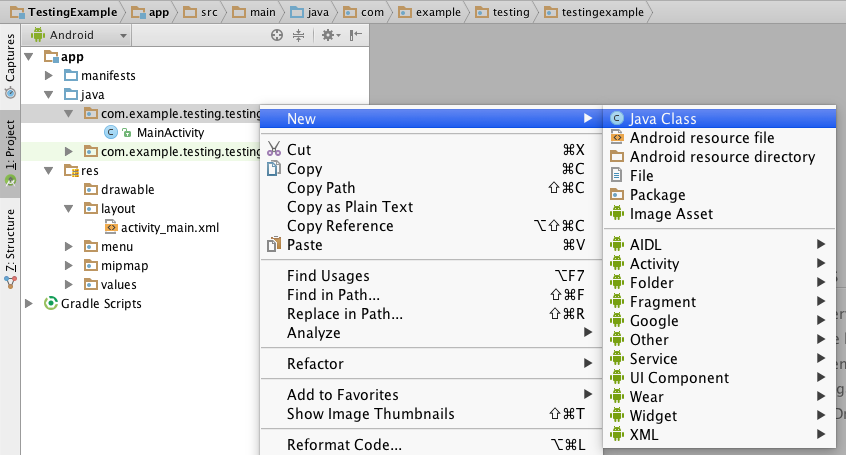Select the activity_main.xml layout file
This screenshot has height=455, width=846.
[169, 227]
